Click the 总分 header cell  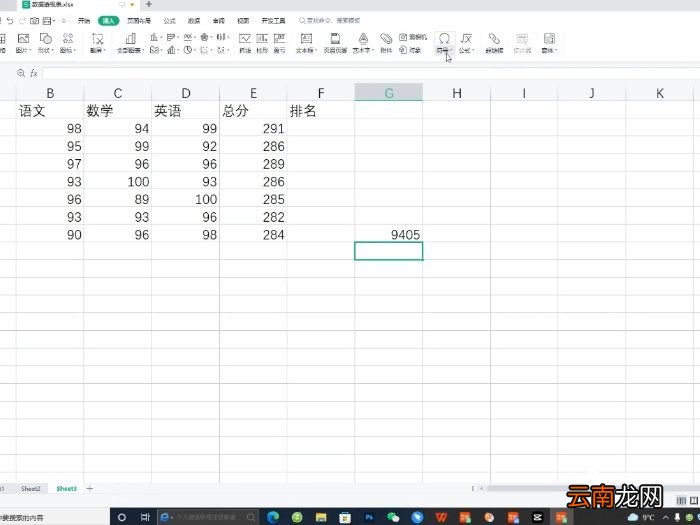[x=253, y=111]
